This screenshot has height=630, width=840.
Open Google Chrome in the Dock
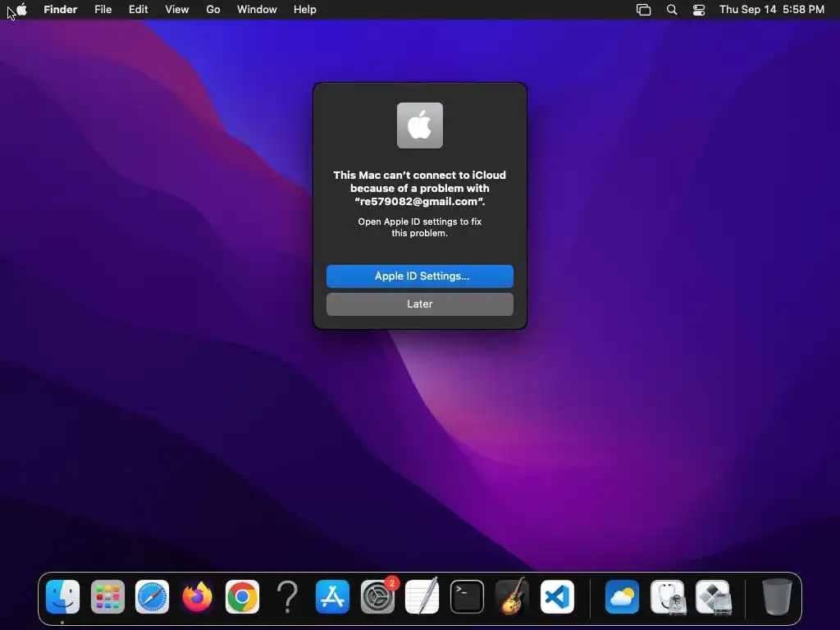click(x=242, y=596)
